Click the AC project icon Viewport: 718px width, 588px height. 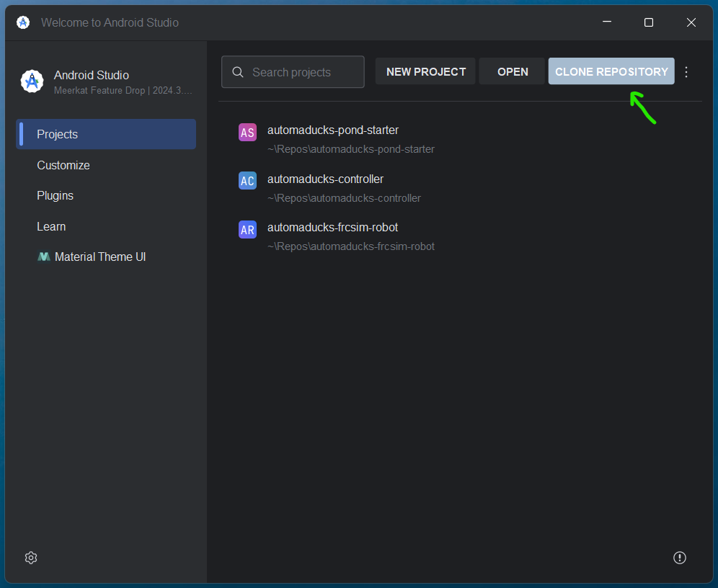coord(247,181)
